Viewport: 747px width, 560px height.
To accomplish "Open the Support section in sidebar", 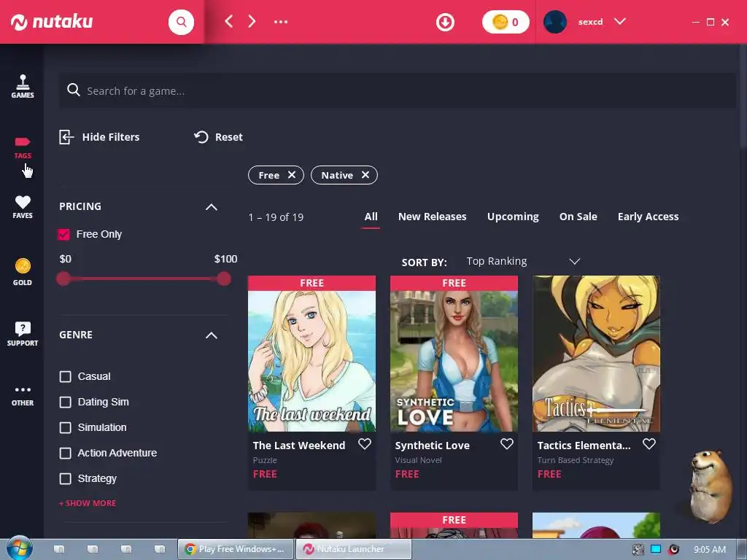I will (x=23, y=334).
